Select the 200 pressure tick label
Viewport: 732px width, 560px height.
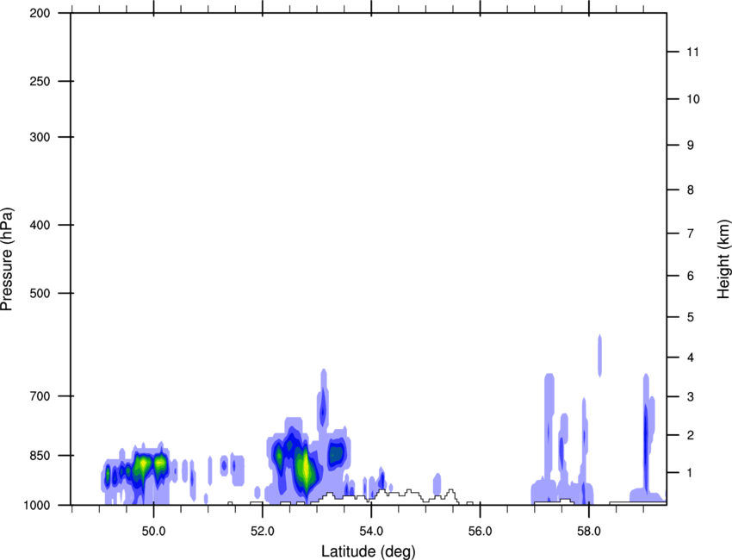point(40,13)
